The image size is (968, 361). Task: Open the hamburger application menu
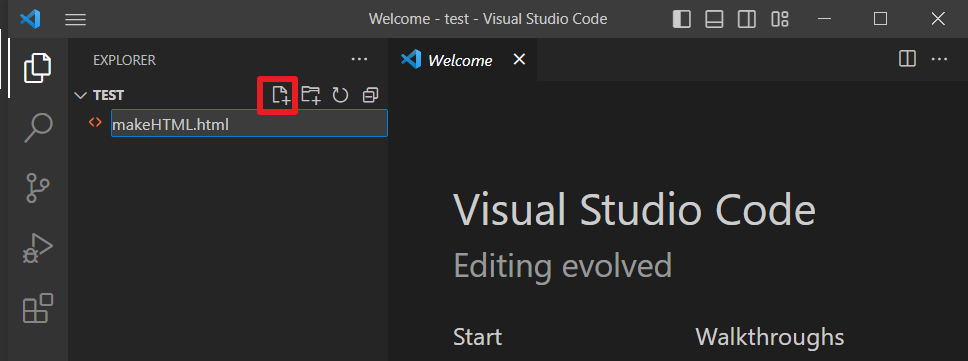pos(75,20)
